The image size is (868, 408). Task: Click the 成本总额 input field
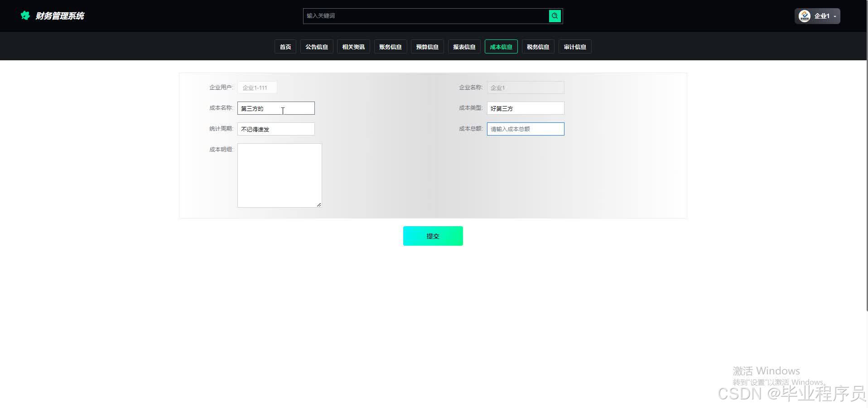click(526, 129)
